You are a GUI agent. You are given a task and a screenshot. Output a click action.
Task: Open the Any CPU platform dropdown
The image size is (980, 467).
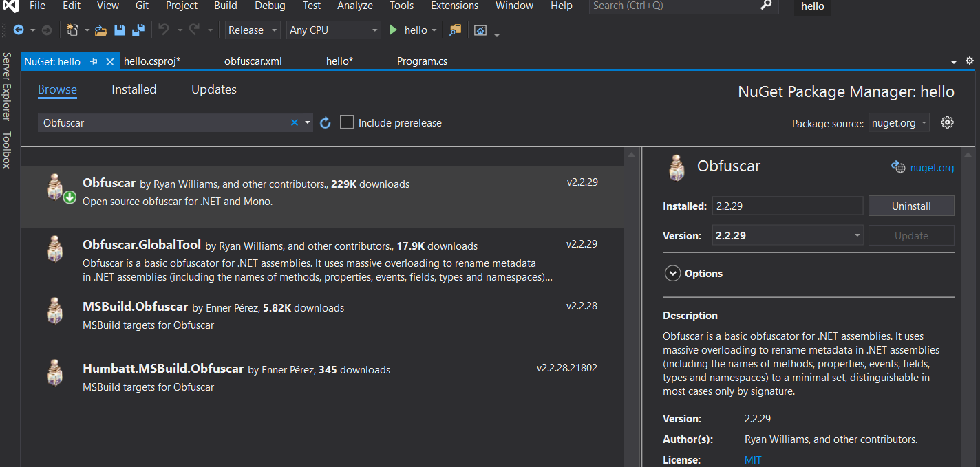pos(333,30)
